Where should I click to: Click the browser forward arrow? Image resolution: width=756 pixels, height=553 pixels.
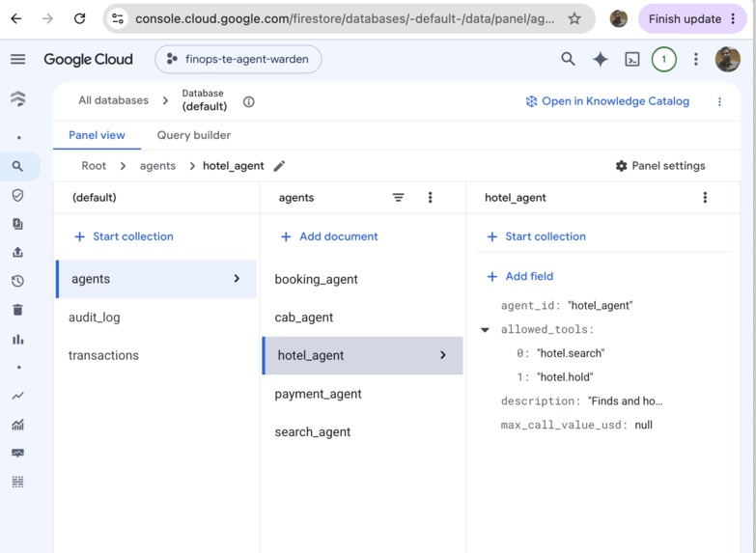tap(47, 18)
